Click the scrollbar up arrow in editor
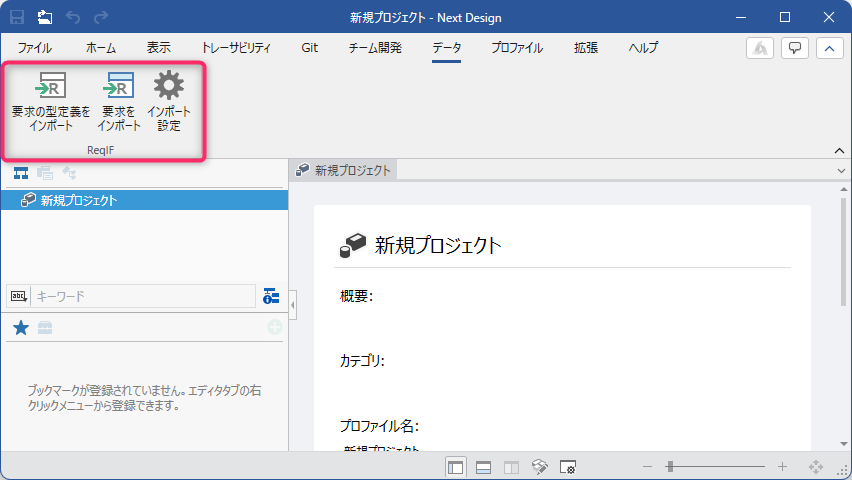 [843, 189]
